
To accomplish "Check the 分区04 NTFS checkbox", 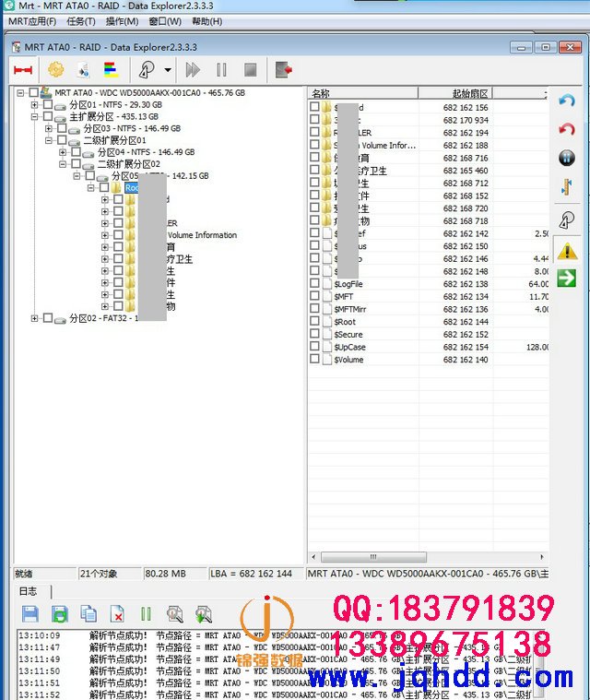I will (76, 152).
